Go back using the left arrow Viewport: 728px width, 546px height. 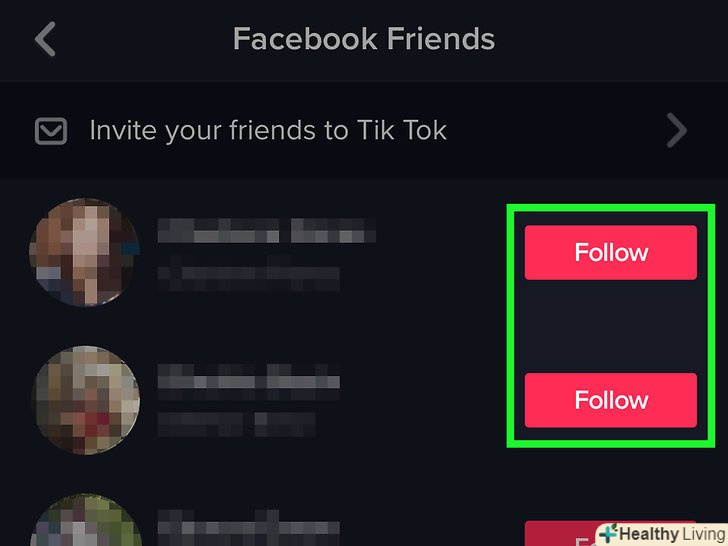(x=45, y=39)
